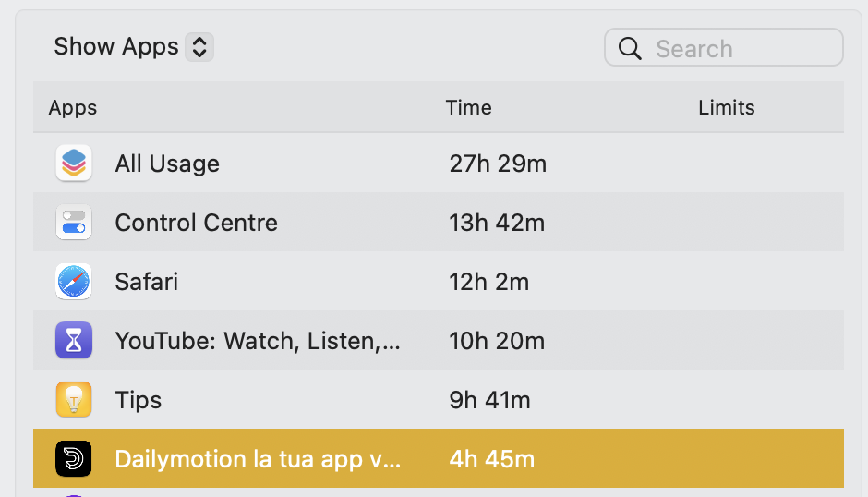
Task: Click the highlighted Dailymotion row
Action: [439, 459]
